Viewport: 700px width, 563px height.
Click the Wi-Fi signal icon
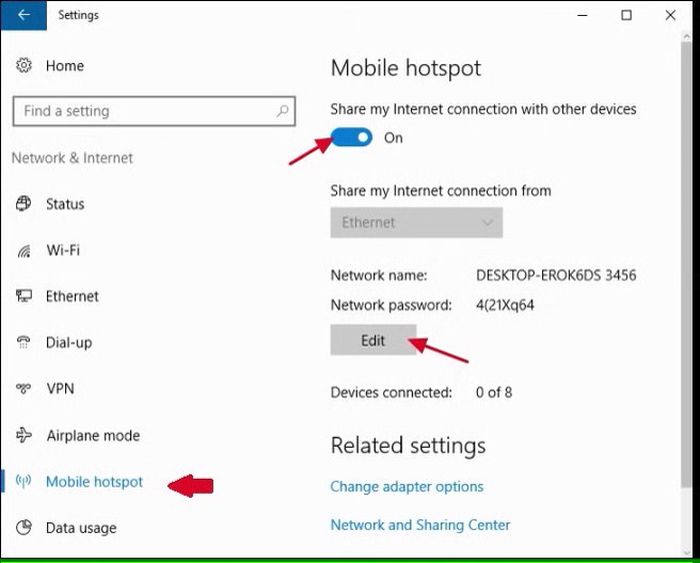24,250
